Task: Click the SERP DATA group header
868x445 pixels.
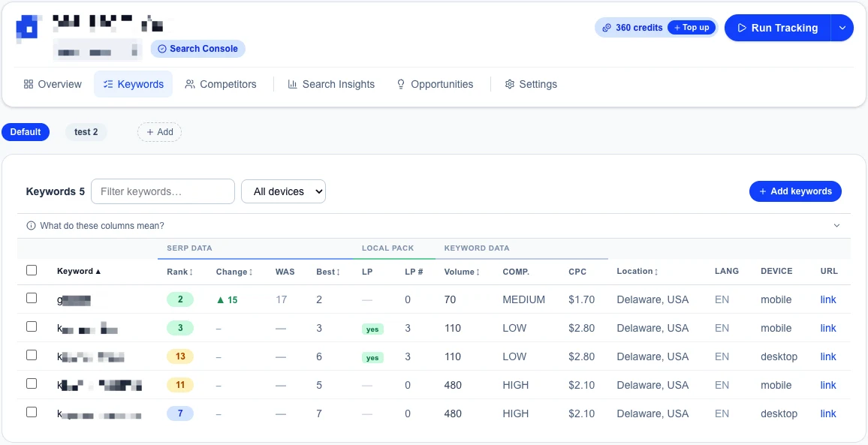Action: (x=189, y=248)
